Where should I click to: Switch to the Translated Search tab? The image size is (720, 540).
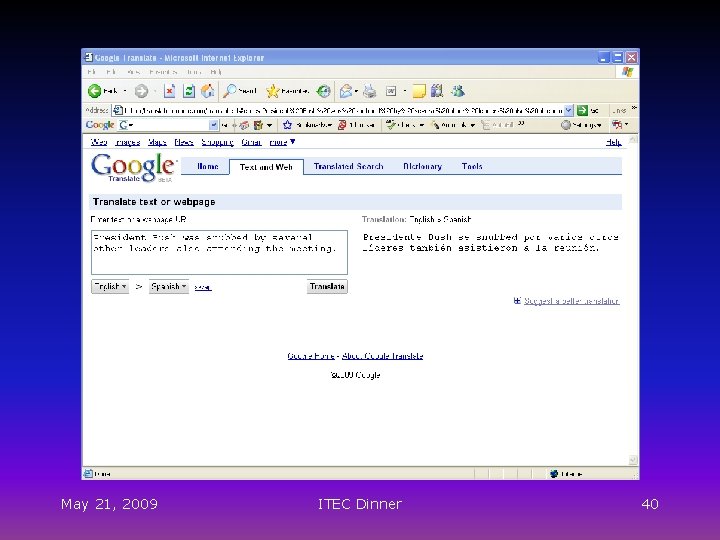[349, 166]
